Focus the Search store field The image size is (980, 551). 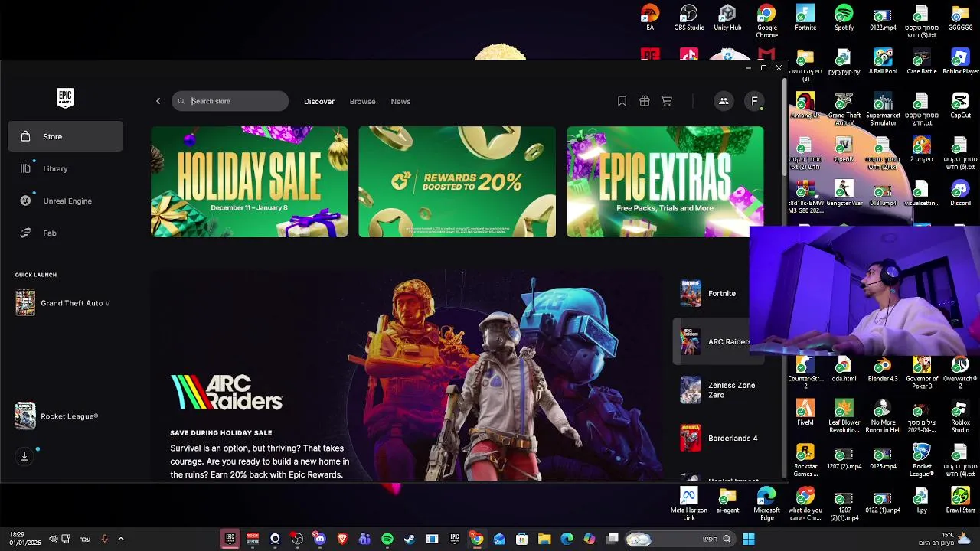(x=230, y=101)
